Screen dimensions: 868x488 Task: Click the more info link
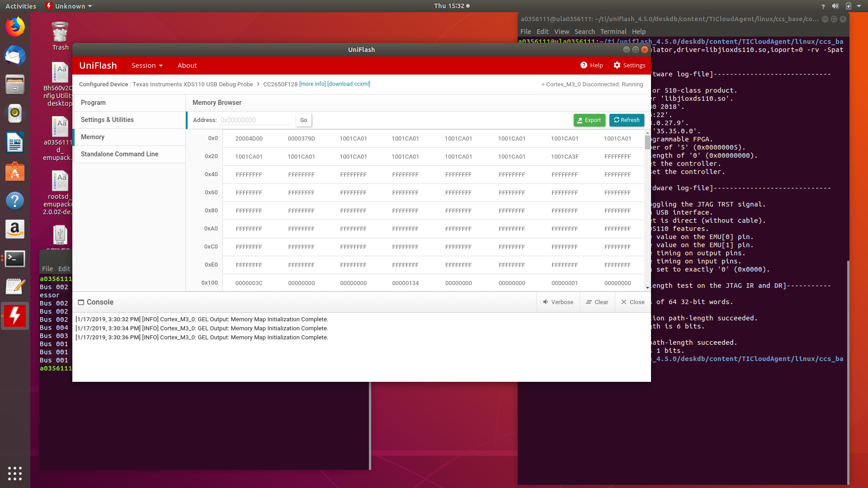pos(312,84)
